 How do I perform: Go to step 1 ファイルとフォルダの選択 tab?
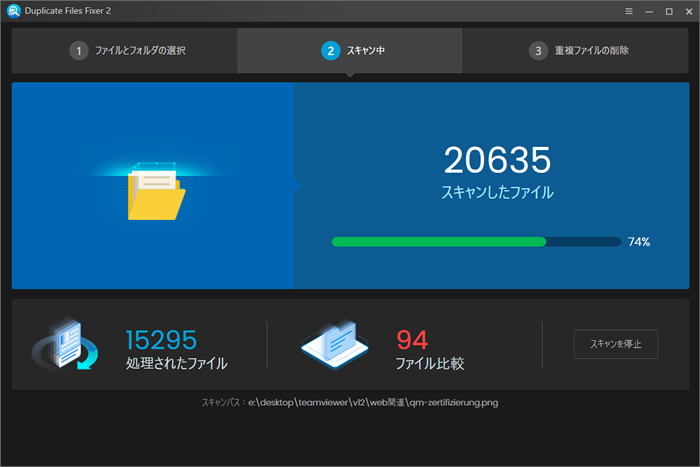(x=125, y=50)
